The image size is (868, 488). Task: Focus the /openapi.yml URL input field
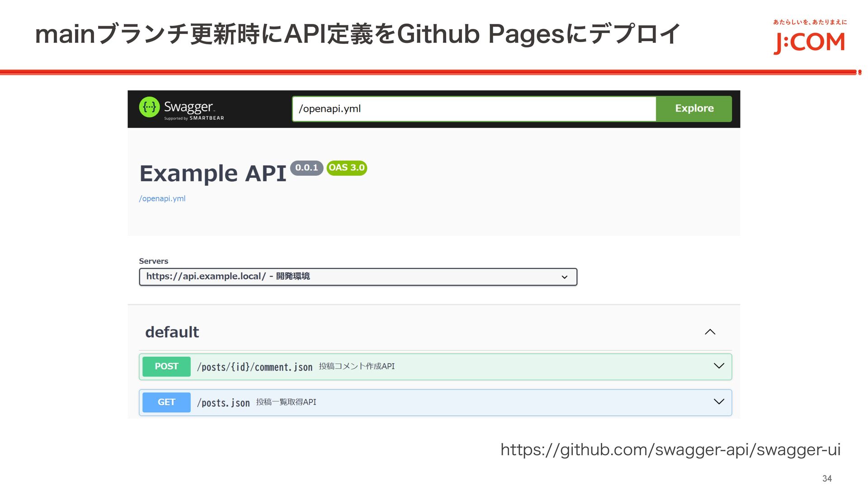pos(474,108)
